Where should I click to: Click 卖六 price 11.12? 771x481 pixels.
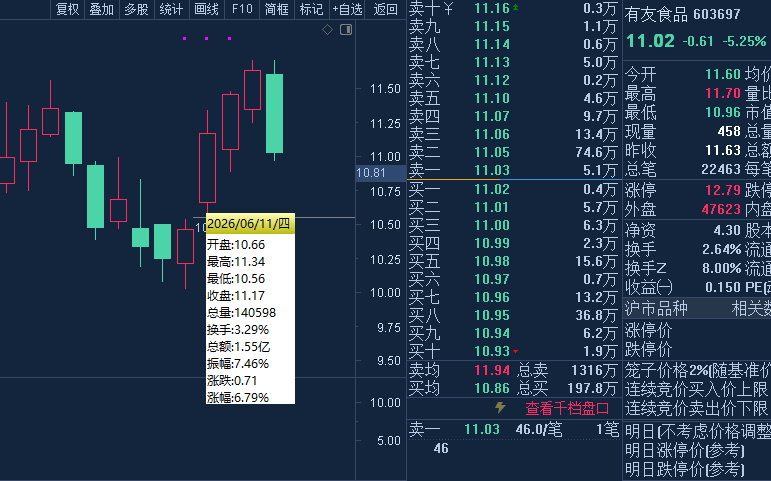click(492, 80)
